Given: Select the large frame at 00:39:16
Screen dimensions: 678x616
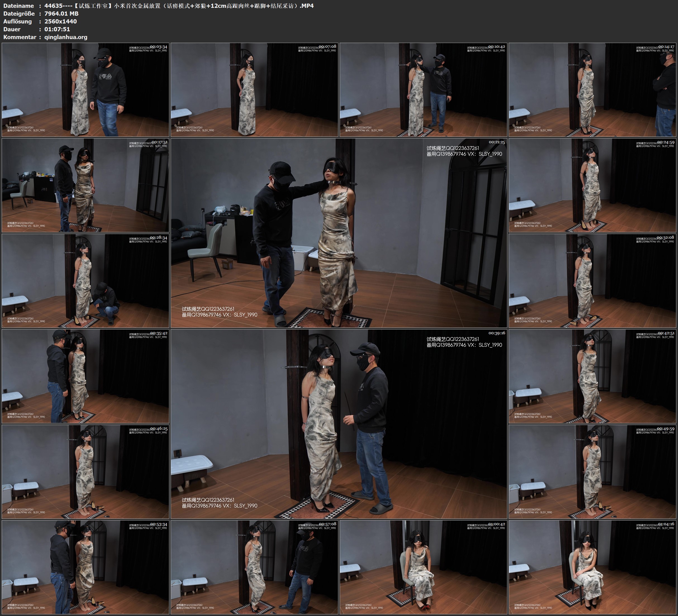Looking at the screenshot, I should (x=339, y=424).
